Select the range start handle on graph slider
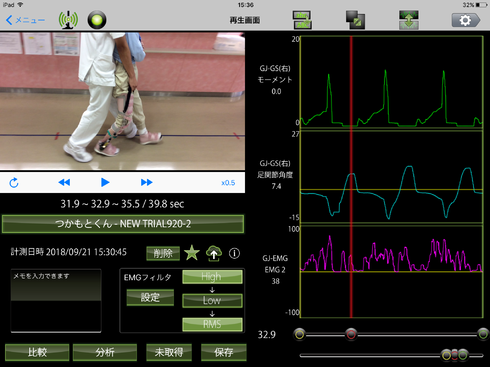The height and width of the screenshot is (367, 490). pyautogui.click(x=300, y=334)
